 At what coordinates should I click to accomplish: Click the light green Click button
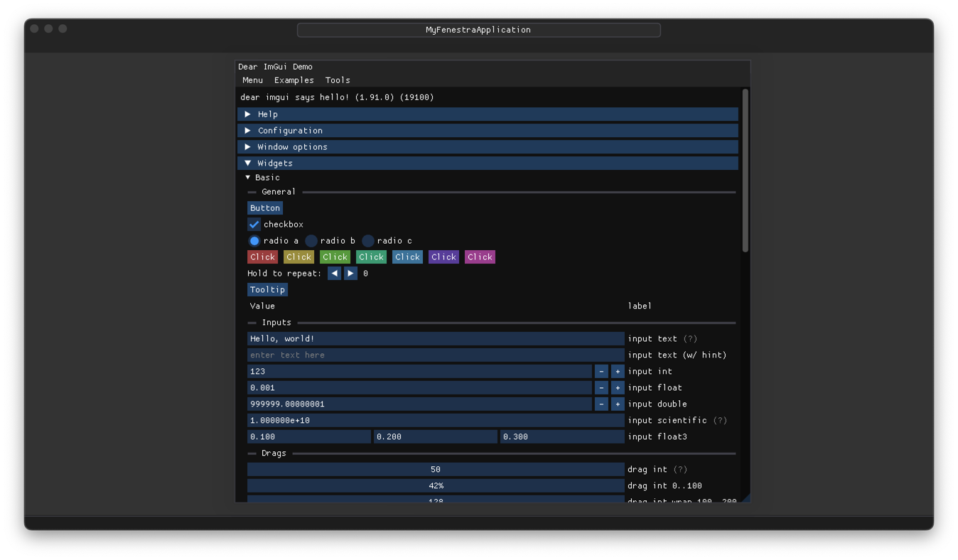335,257
